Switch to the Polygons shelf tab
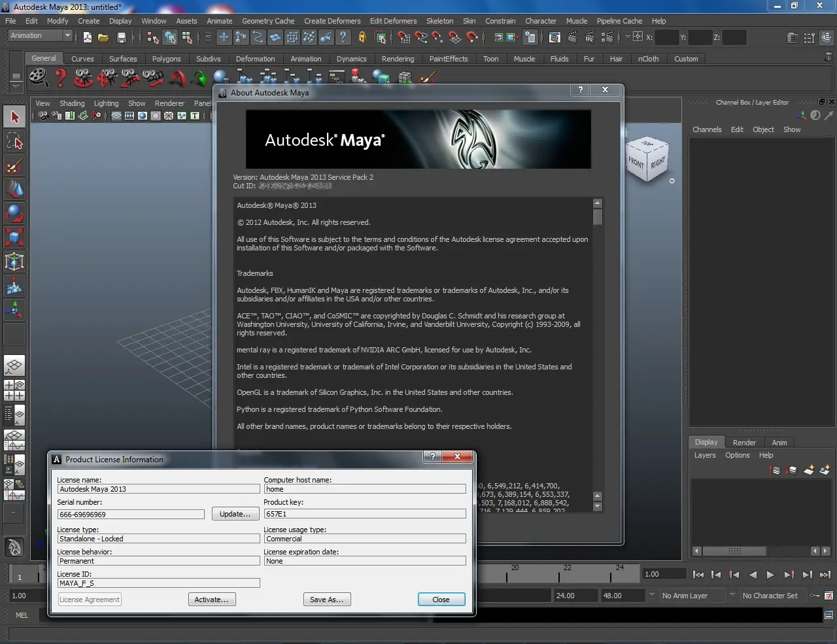837x644 pixels. coord(166,59)
